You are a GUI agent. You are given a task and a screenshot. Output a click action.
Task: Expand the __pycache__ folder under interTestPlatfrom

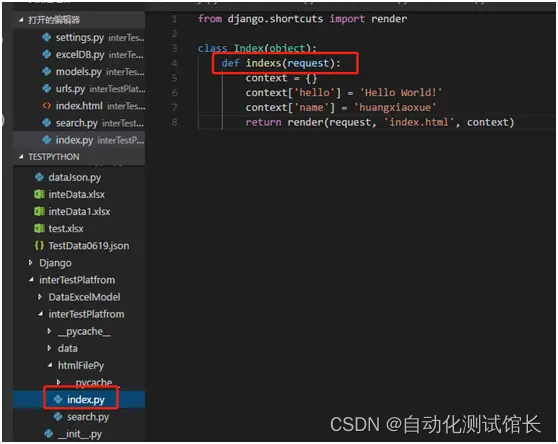pyautogui.click(x=49, y=331)
